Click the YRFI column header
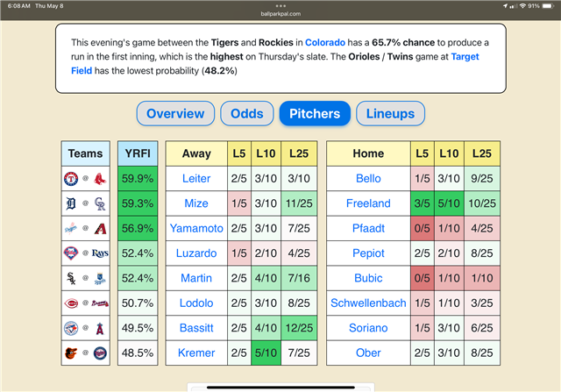The height and width of the screenshot is (392, 561). [x=138, y=153]
